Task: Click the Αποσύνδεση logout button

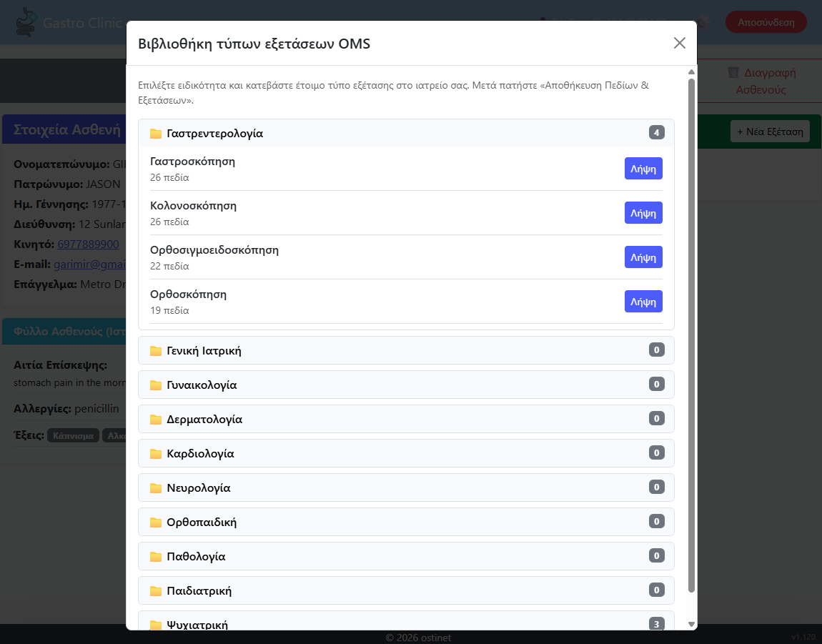Action: tap(766, 22)
